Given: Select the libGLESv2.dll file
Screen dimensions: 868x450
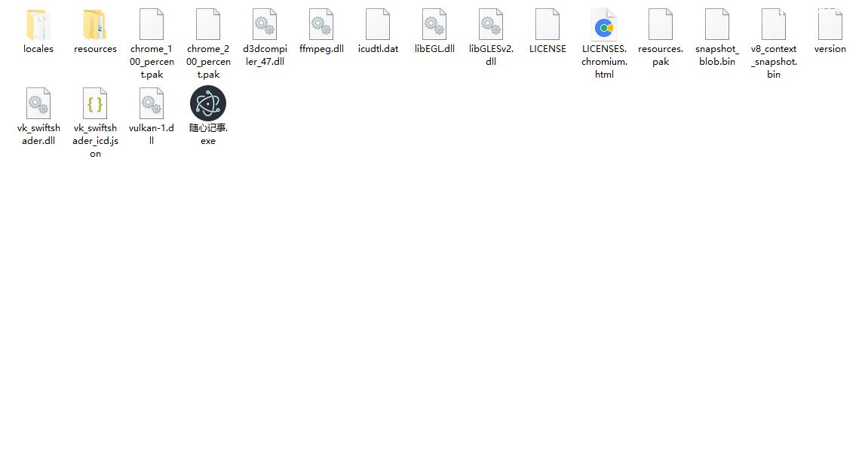Looking at the screenshot, I should point(491,26).
